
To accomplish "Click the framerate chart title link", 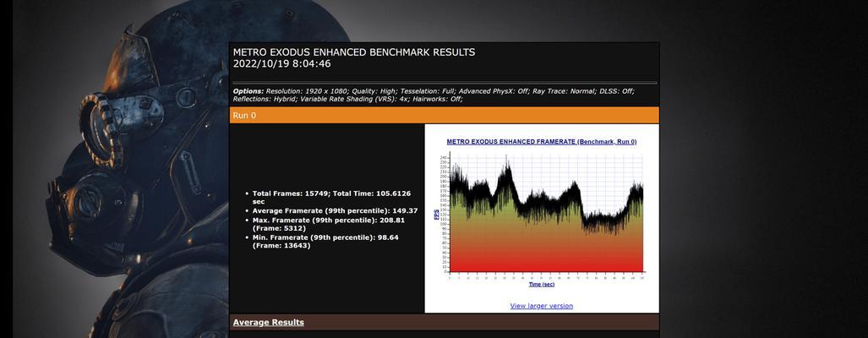I will [542, 142].
